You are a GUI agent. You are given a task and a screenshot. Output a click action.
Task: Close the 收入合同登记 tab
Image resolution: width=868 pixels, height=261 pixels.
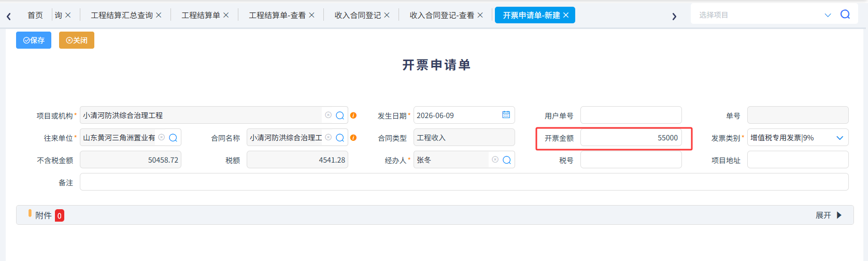(x=387, y=16)
